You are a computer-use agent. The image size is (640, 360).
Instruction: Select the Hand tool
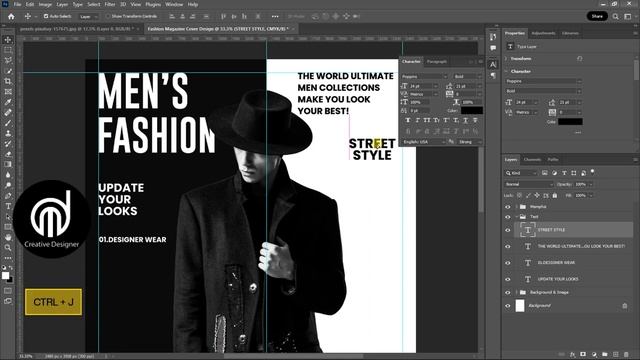[x=8, y=237]
